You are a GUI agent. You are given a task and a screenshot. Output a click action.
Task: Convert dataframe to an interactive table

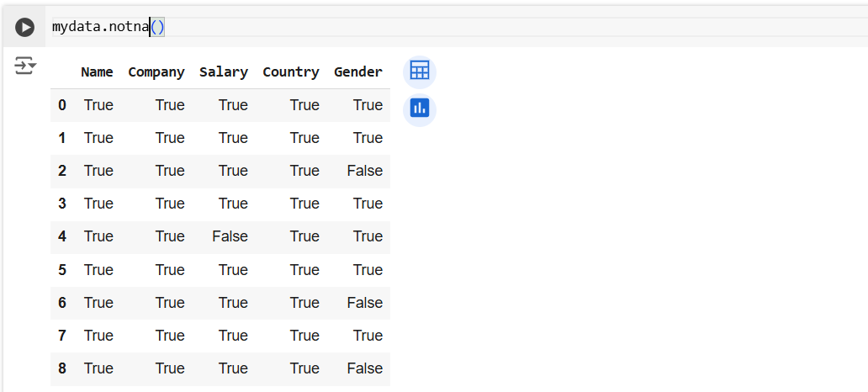pyautogui.click(x=419, y=72)
